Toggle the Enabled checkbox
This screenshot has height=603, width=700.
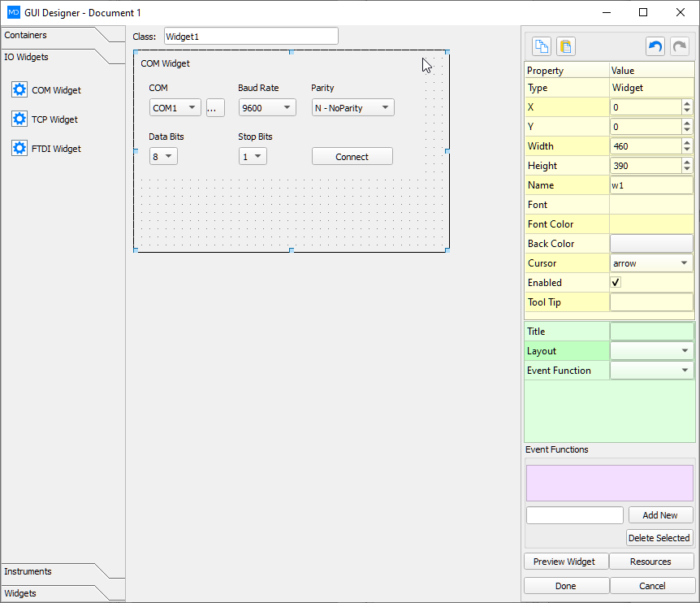click(616, 283)
